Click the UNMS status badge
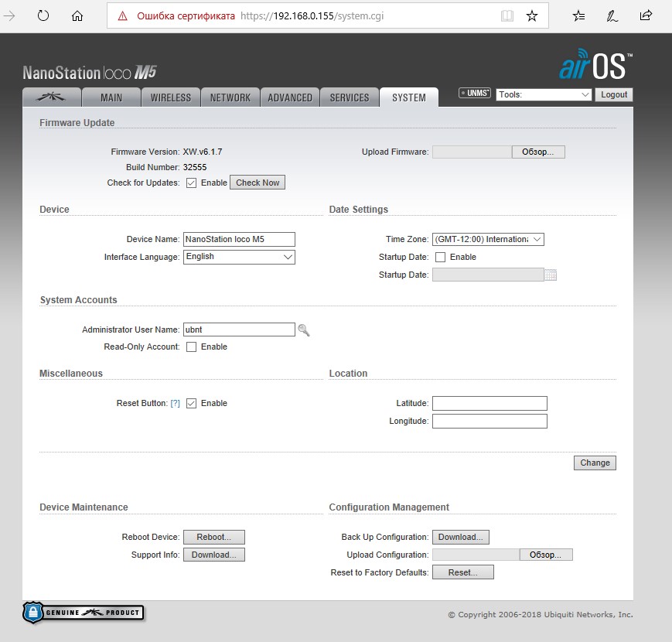This screenshot has width=672, height=642. coord(475,93)
